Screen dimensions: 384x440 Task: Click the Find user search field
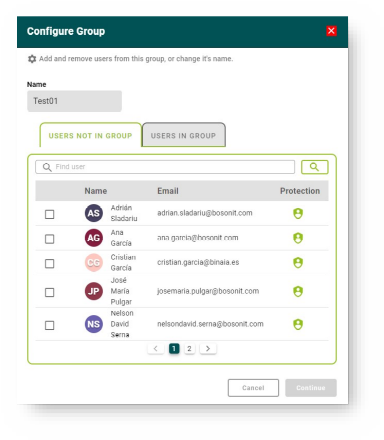(165, 167)
